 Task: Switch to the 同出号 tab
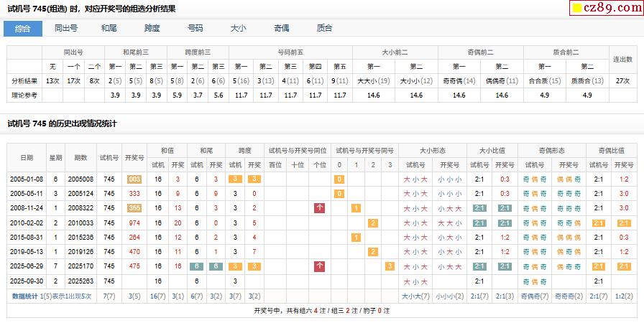pyautogui.click(x=66, y=28)
